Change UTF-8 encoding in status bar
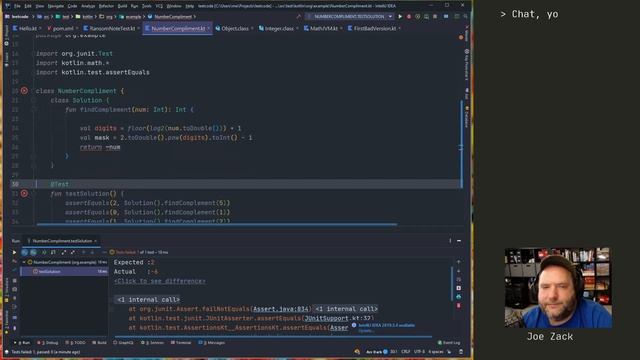 pyautogui.click(x=419, y=351)
